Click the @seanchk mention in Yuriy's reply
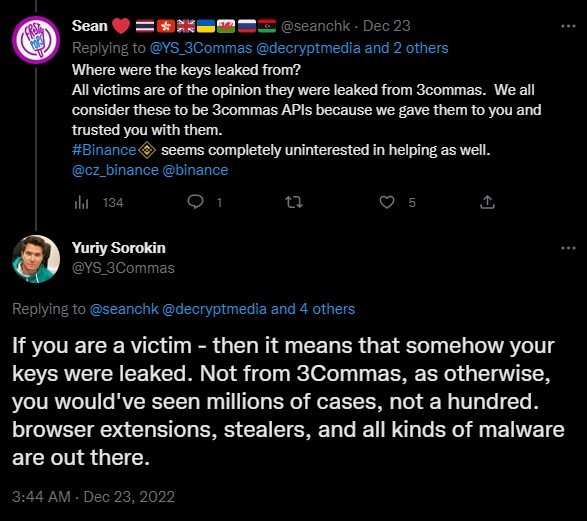The image size is (587, 521). click(x=124, y=309)
